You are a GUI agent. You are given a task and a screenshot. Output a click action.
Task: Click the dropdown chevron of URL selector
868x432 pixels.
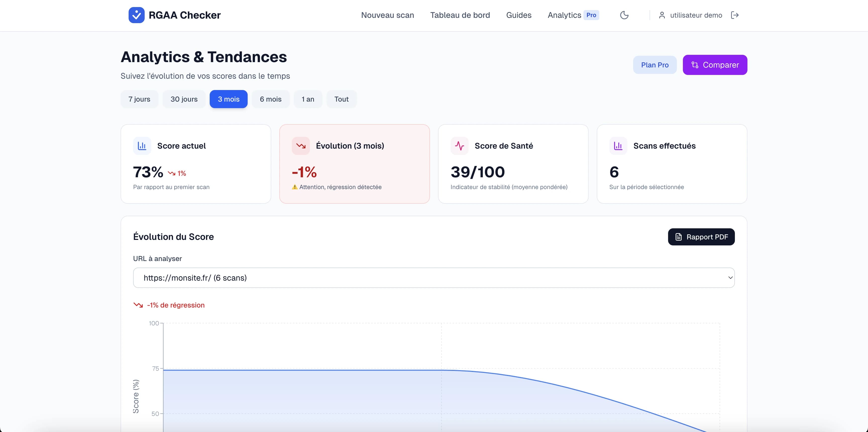[x=730, y=278]
